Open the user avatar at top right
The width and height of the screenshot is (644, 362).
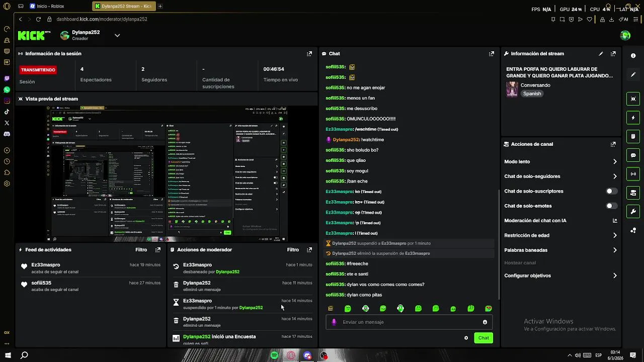coord(625,35)
